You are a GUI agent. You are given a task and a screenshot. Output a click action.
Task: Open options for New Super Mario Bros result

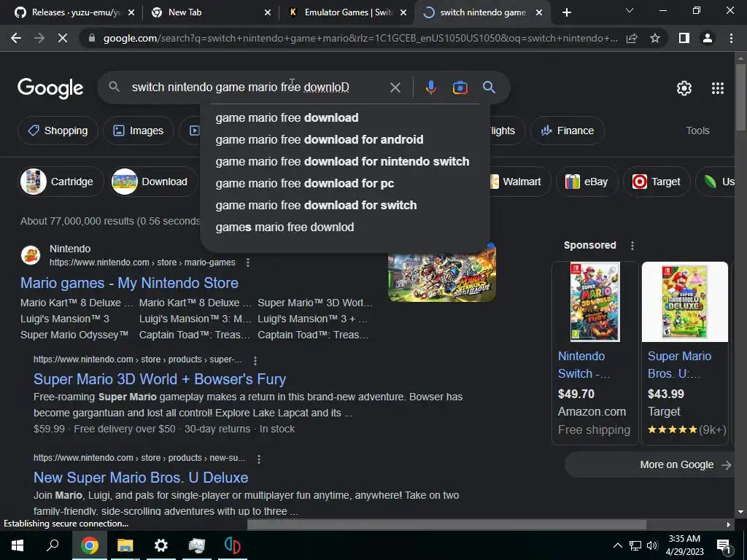(x=259, y=459)
